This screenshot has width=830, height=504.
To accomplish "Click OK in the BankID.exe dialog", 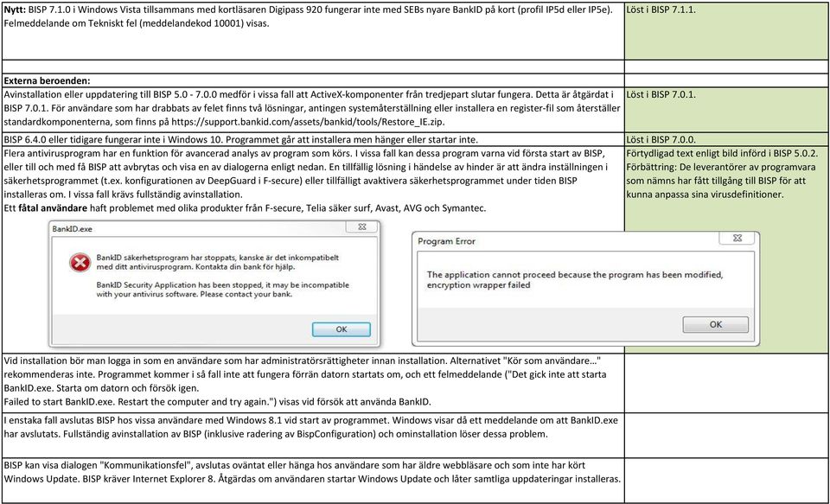I will pyautogui.click(x=342, y=329).
